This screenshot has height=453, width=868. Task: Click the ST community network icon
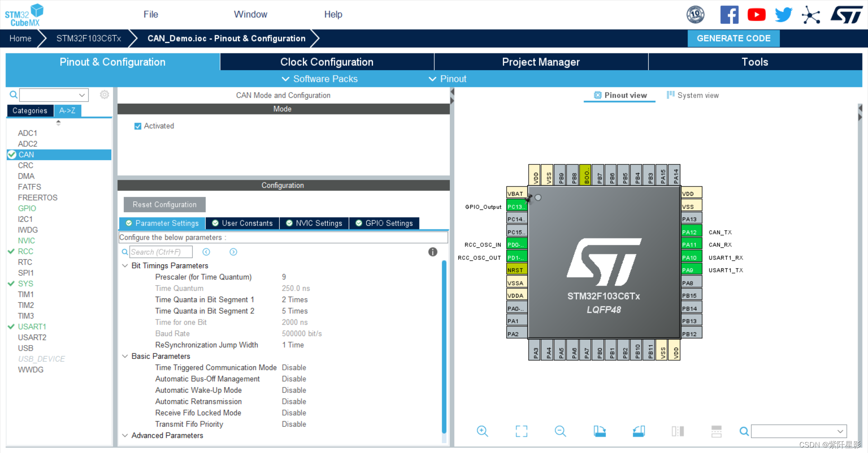coord(811,15)
